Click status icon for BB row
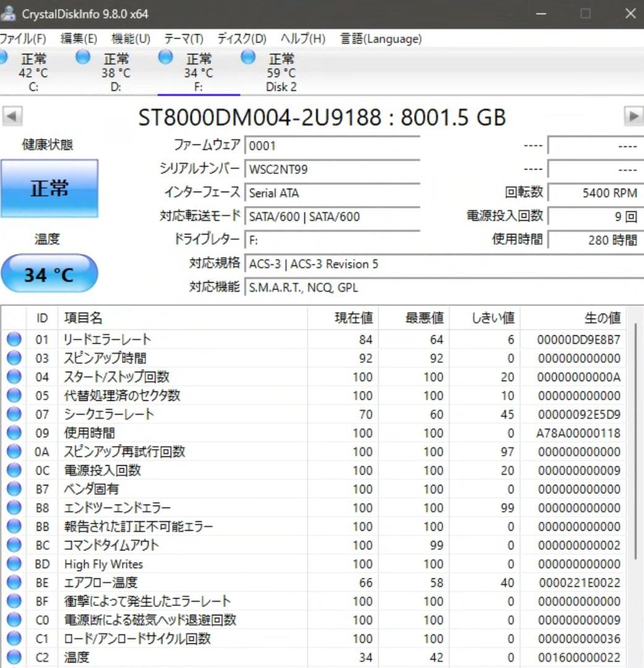644x668 pixels. [14, 526]
